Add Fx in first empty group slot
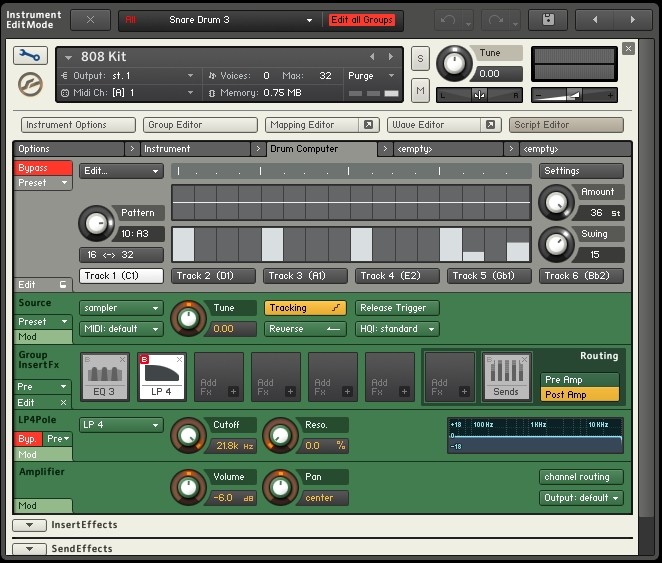This screenshot has width=662, height=563. [219, 377]
